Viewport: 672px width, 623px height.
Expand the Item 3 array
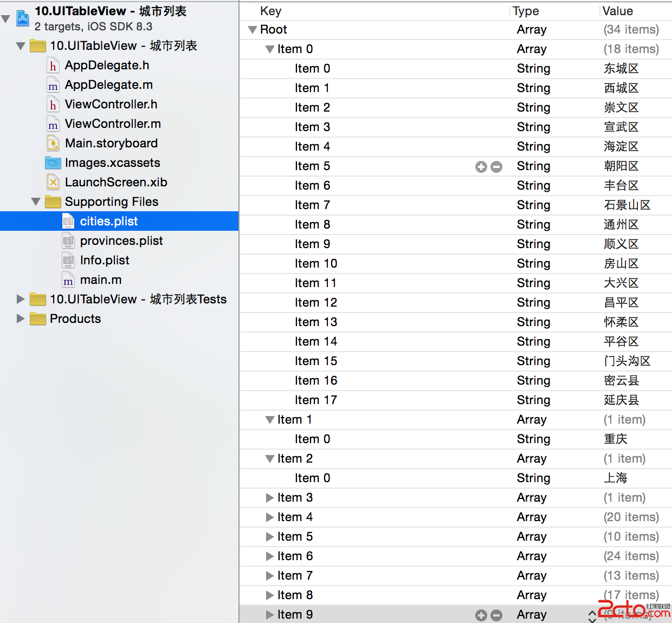(x=270, y=498)
